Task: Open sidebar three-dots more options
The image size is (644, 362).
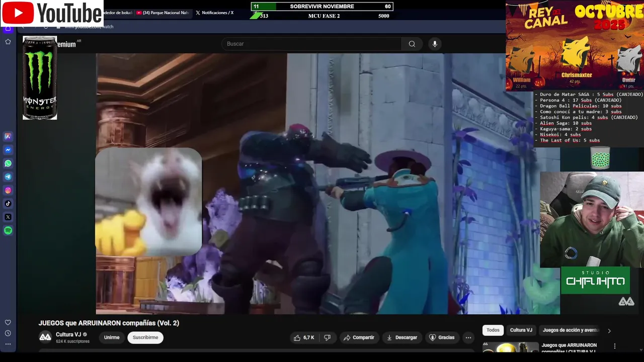Action: point(8,344)
